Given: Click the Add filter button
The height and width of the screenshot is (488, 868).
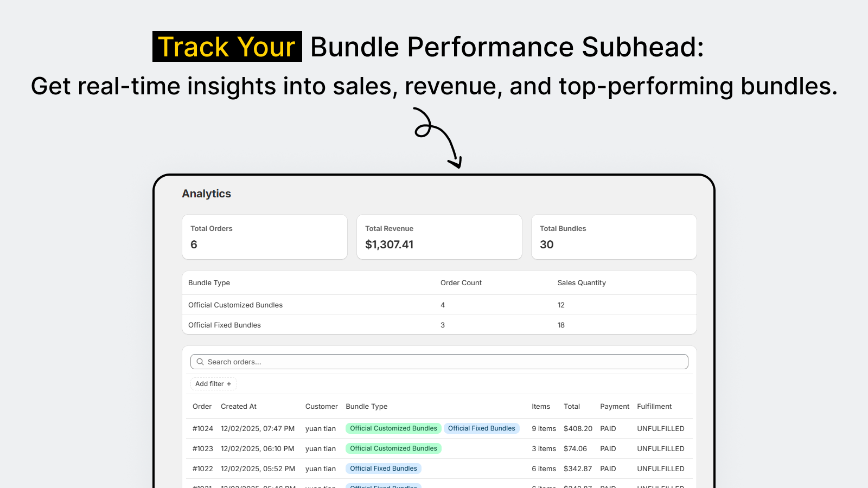Looking at the screenshot, I should point(213,383).
